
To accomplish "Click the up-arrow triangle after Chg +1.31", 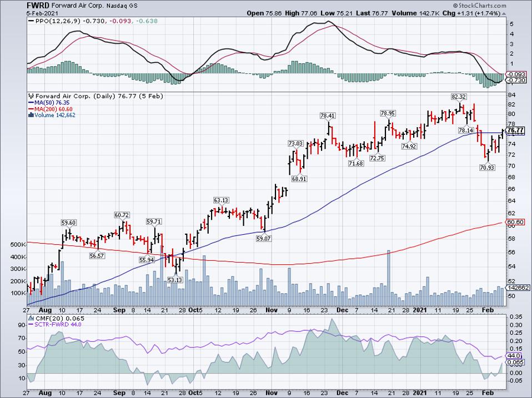I will [x=504, y=13].
